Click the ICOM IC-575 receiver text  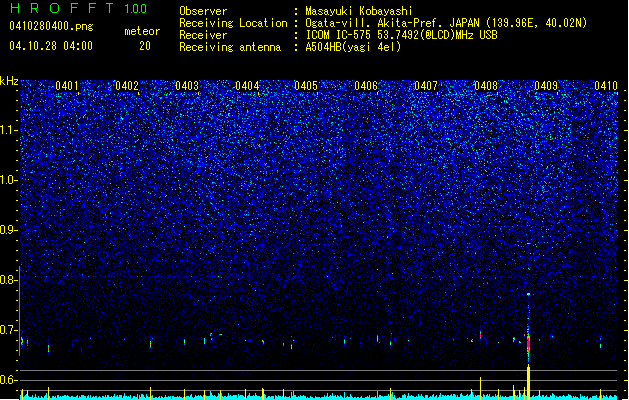(402, 35)
